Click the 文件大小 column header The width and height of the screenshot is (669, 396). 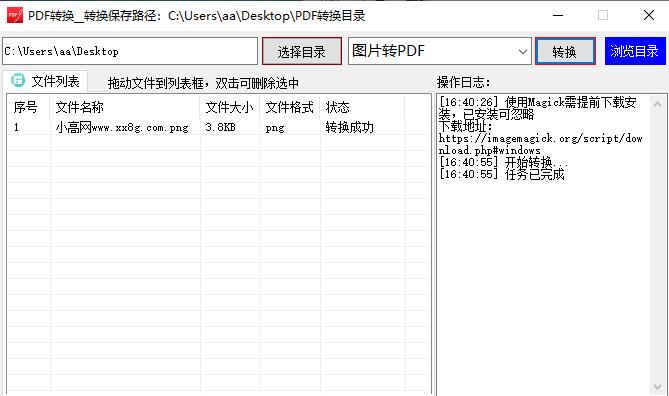(230, 107)
